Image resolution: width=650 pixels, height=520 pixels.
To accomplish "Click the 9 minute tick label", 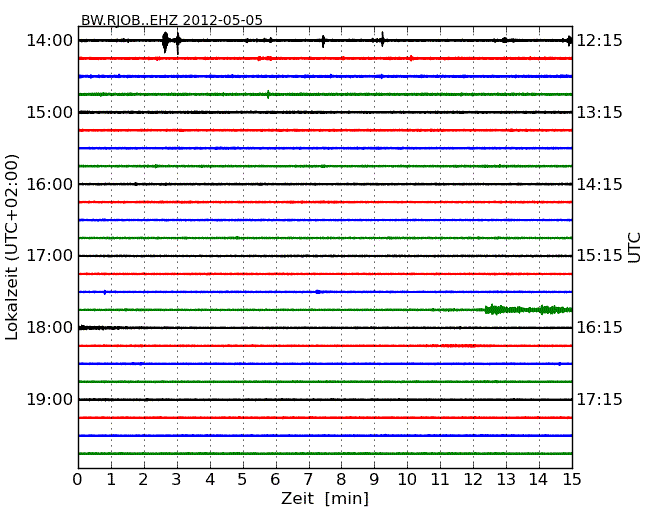I will 374,480.
